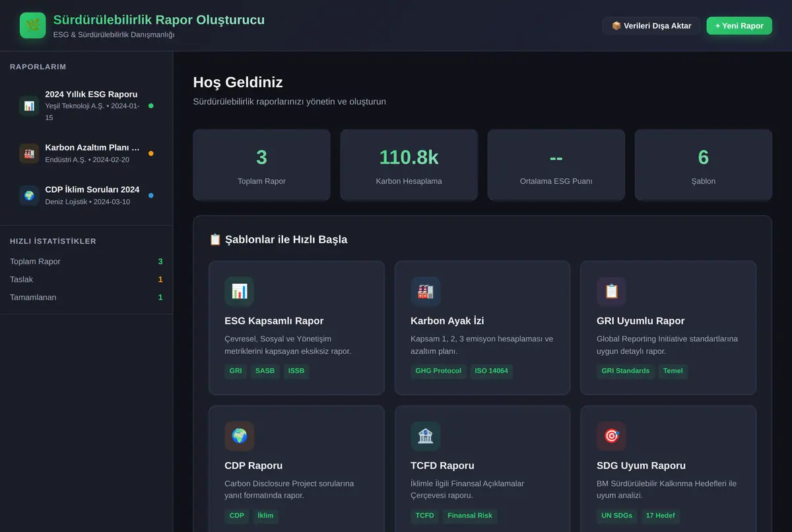Select the Ortalama ESG Puanı card
Image resolution: width=792 pixels, height=532 pixels.
pos(556,165)
